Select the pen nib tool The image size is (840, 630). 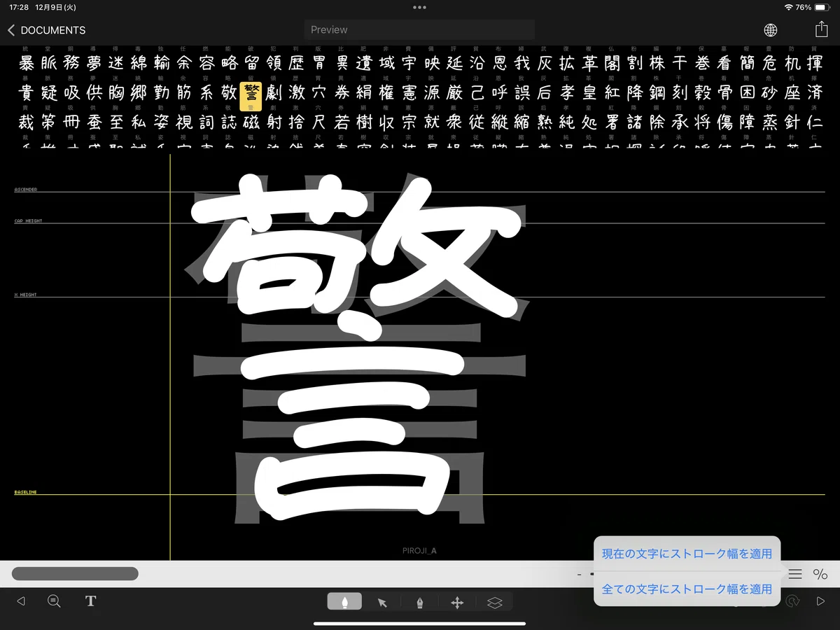point(420,602)
